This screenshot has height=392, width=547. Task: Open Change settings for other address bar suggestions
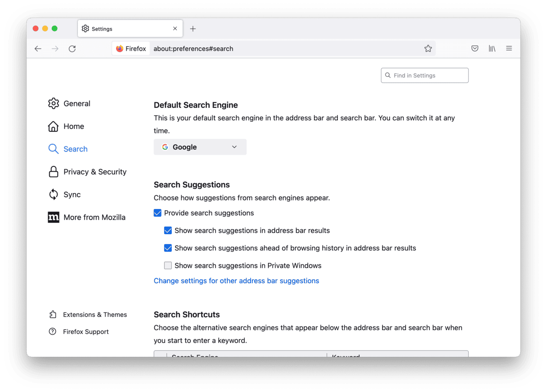237,281
